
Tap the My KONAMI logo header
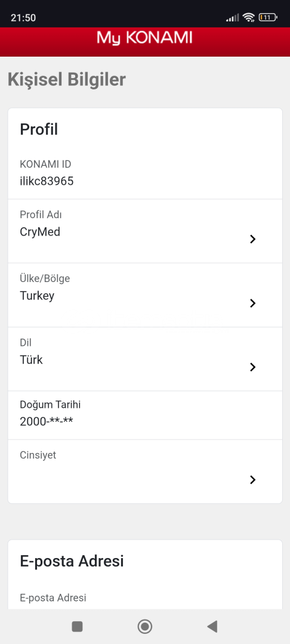click(x=144, y=38)
